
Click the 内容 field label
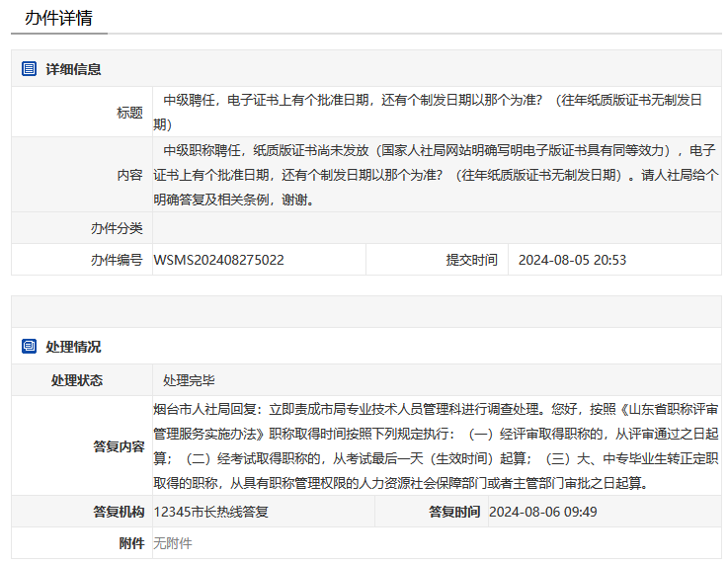click(x=129, y=175)
